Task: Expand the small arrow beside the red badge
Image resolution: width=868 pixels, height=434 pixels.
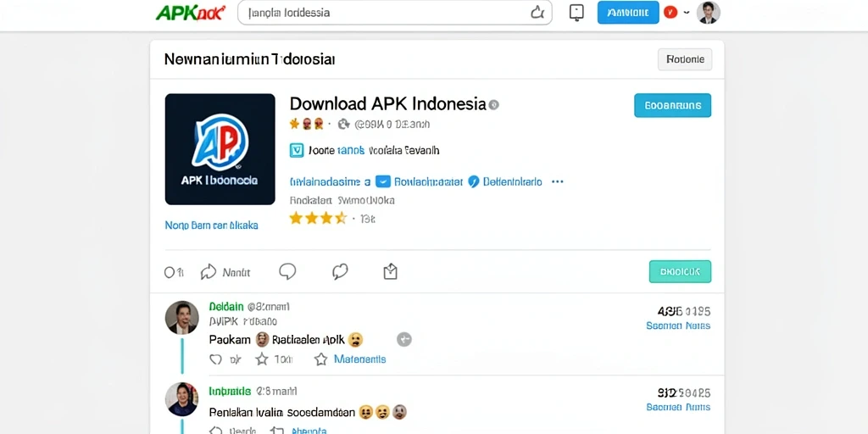Action: click(687, 12)
